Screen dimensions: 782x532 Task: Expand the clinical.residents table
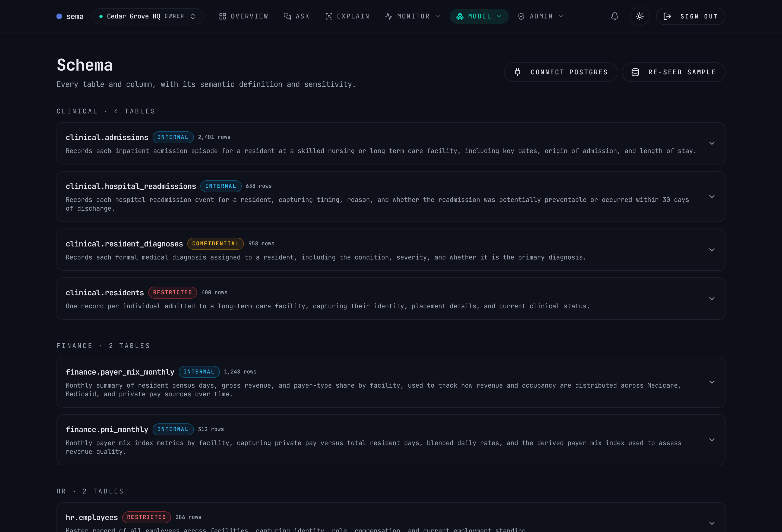point(712,299)
